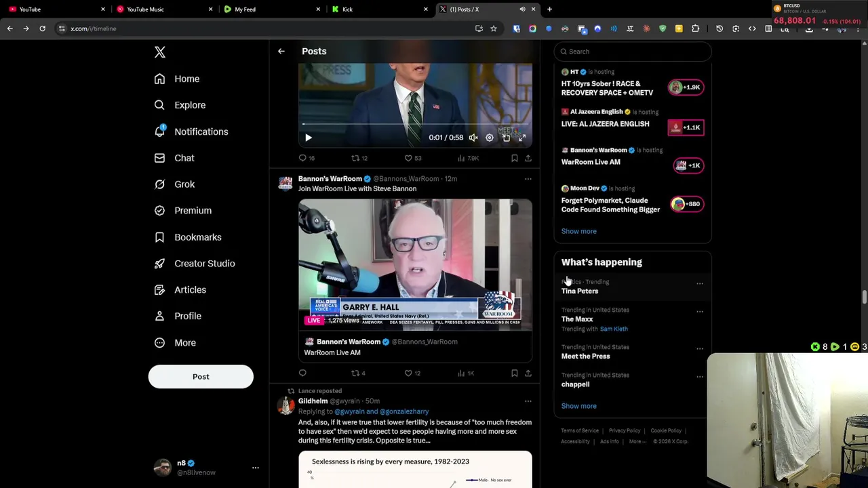Open Gildhelm post options ellipsis
Screen dimensions: 868x488
coord(528,401)
